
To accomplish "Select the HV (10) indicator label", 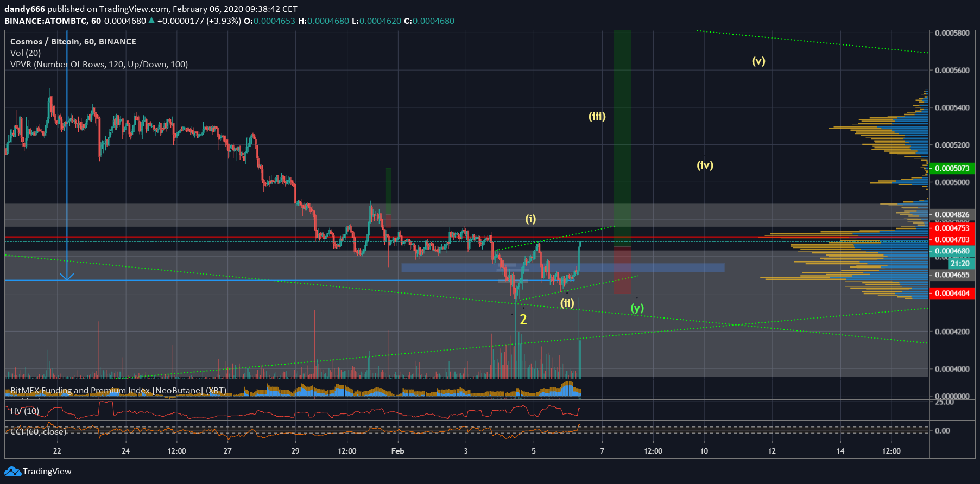I will coord(24,411).
